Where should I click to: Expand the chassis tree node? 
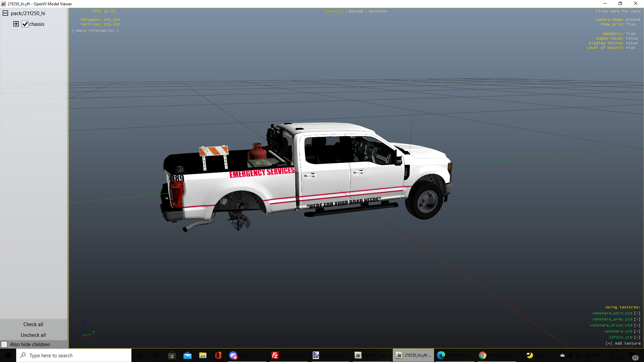[16, 24]
